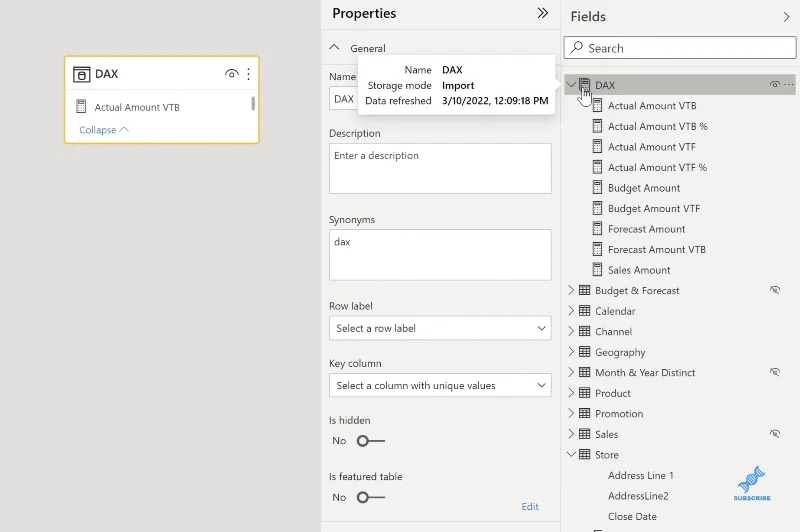800x532 pixels.
Task: Collapse the Store table
Action: (x=571, y=454)
